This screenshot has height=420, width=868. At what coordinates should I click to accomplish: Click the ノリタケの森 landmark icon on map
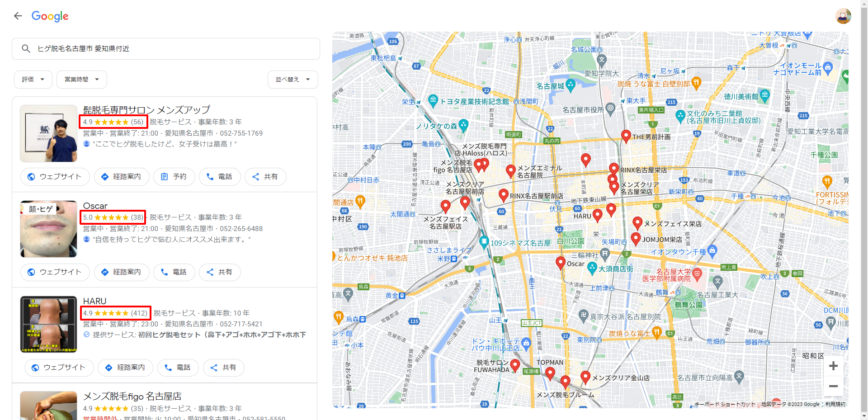click(x=463, y=125)
